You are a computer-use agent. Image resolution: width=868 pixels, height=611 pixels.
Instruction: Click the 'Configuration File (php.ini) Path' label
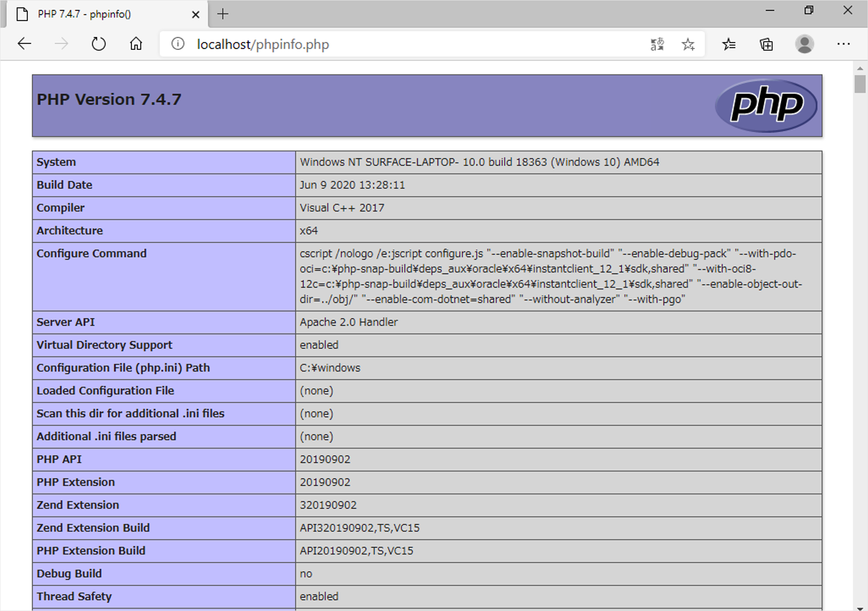point(123,368)
